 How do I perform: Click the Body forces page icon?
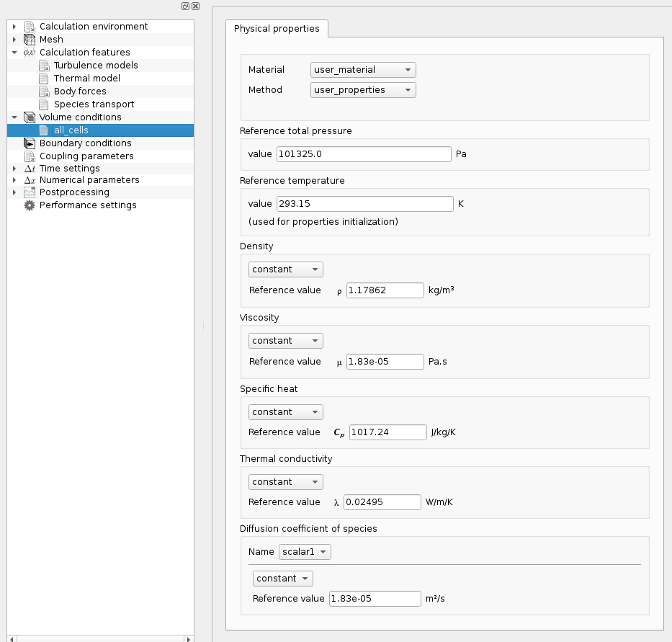(x=42, y=91)
